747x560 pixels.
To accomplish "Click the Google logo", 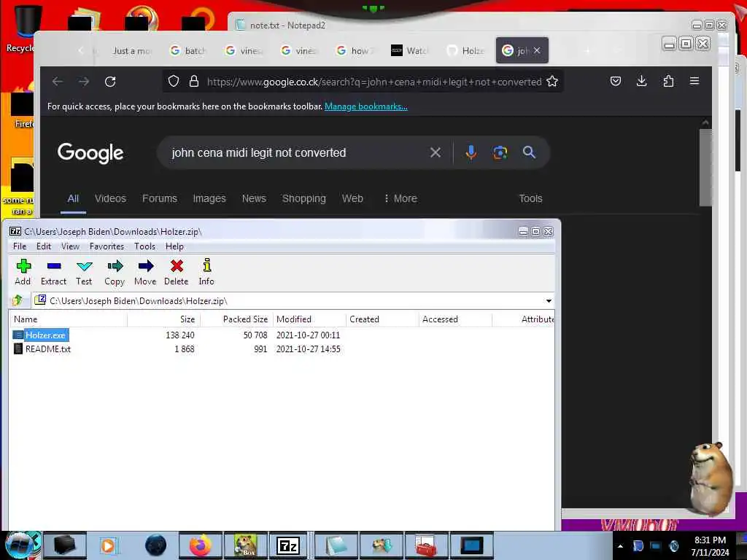I will point(90,153).
